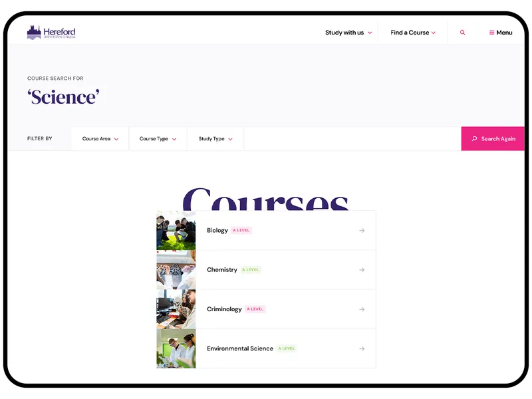The height and width of the screenshot is (399, 532).
Task: Click the magnifier icon inside Search Again button
Action: [474, 138]
